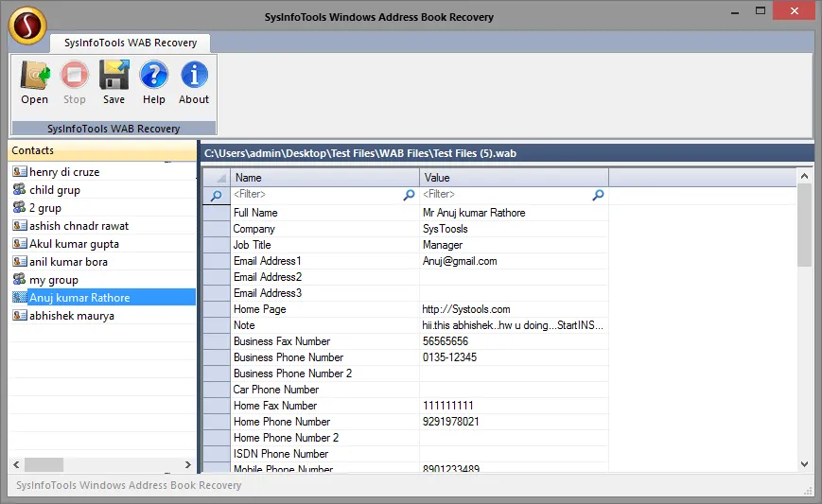Image resolution: width=822 pixels, height=504 pixels.
Task: Click the Business Fax Number value 56565656
Action: tap(446, 341)
